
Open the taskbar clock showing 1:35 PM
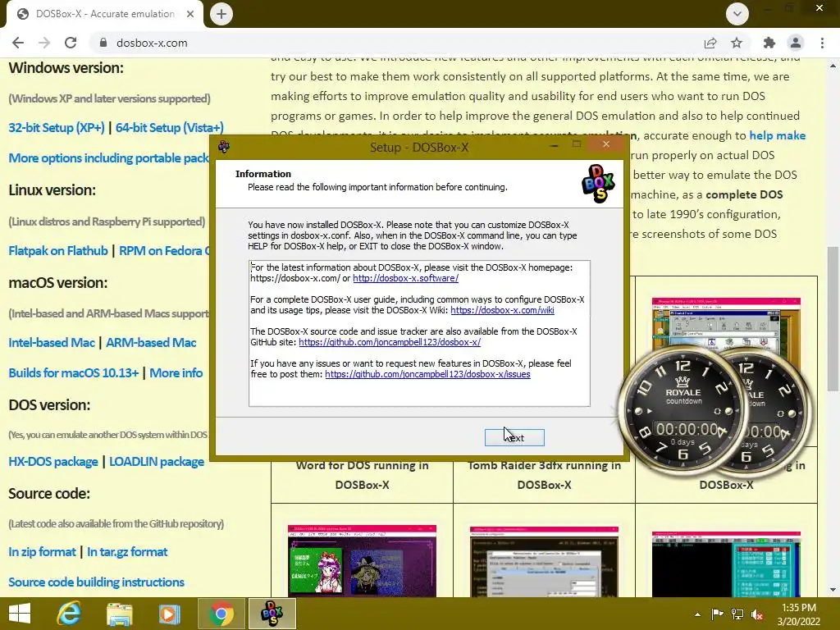coord(799,614)
